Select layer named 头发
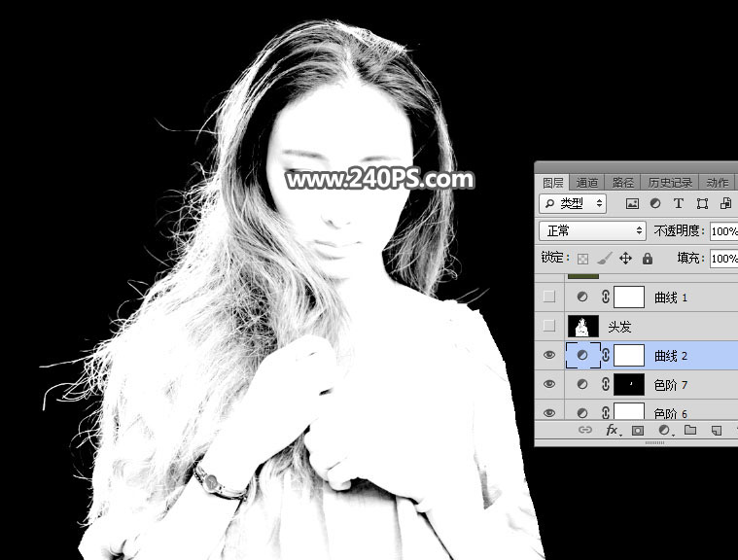 pyautogui.click(x=619, y=327)
